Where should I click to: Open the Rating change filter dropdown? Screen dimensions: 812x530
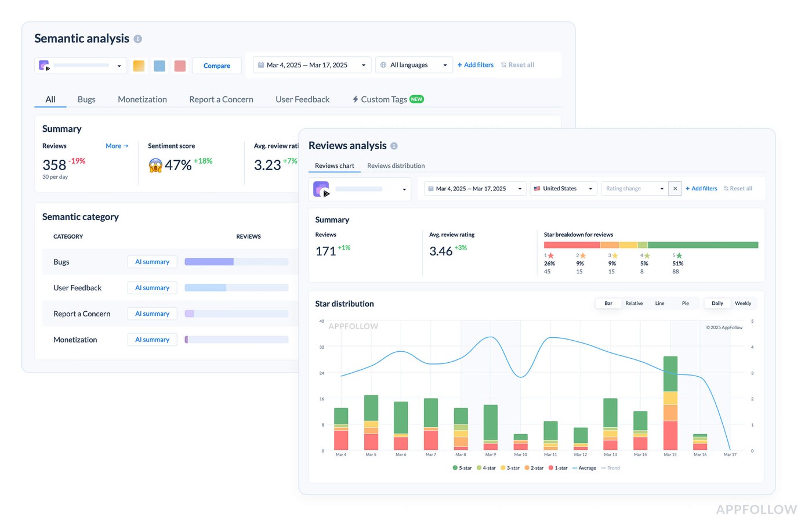[633, 188]
